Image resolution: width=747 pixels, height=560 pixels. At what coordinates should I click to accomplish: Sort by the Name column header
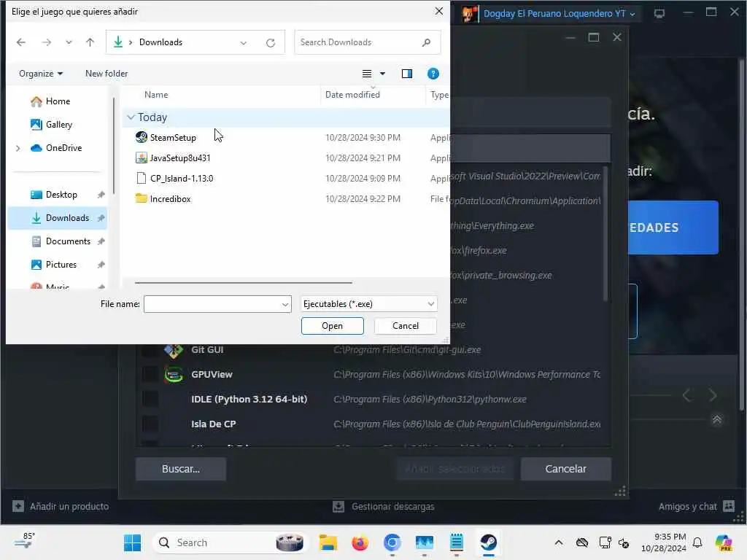(156, 95)
